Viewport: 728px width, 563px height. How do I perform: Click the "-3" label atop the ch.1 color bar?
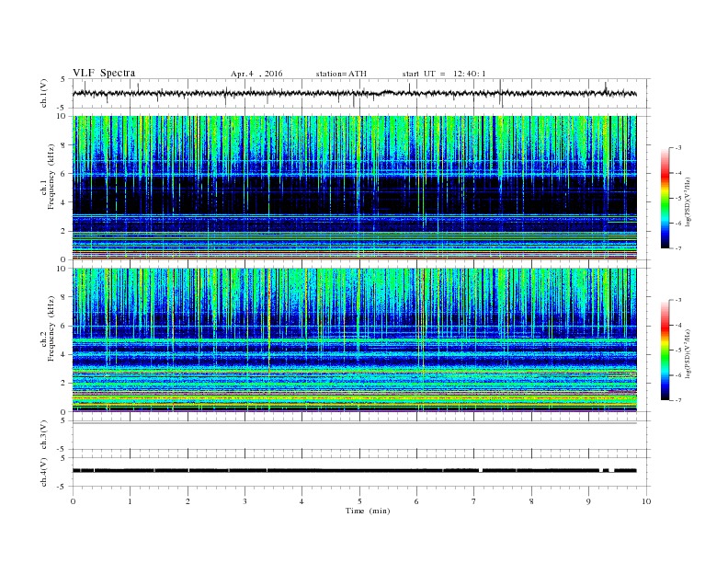[678, 148]
